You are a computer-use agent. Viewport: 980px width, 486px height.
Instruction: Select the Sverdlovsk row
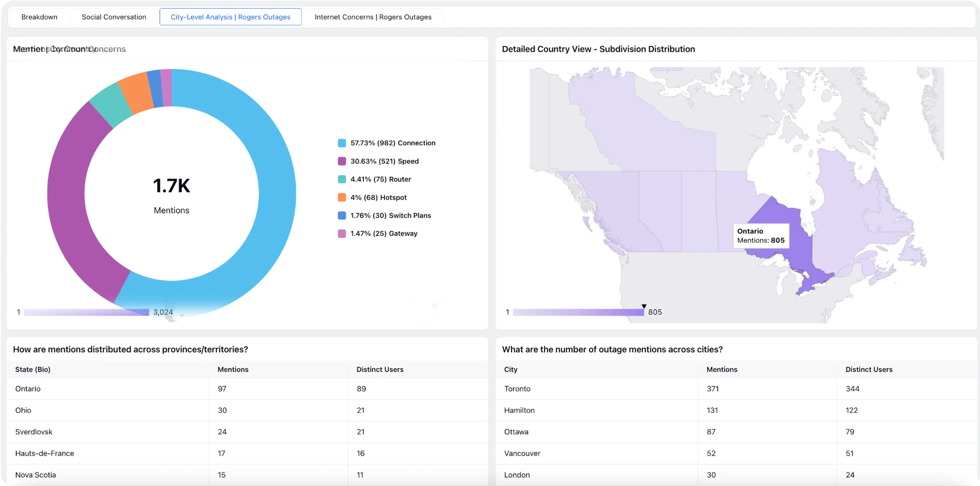247,432
